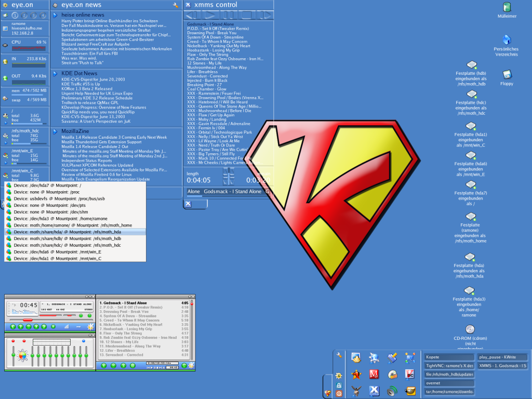Open the Mülleimer trash icon
This screenshot has width=532, height=399.
(x=507, y=7)
